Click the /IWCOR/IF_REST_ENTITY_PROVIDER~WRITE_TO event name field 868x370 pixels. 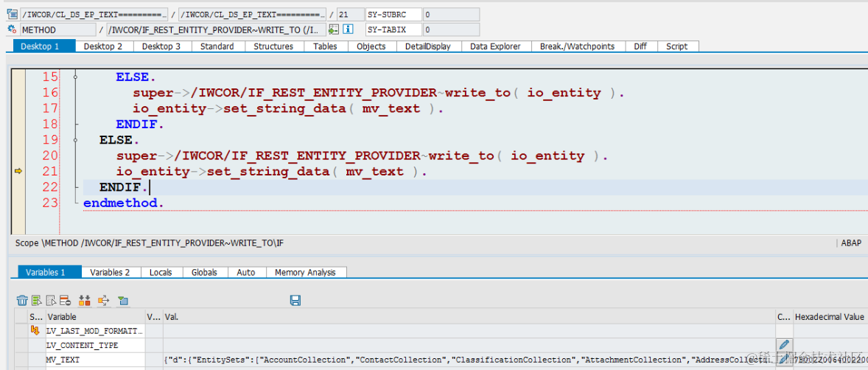tap(216, 29)
